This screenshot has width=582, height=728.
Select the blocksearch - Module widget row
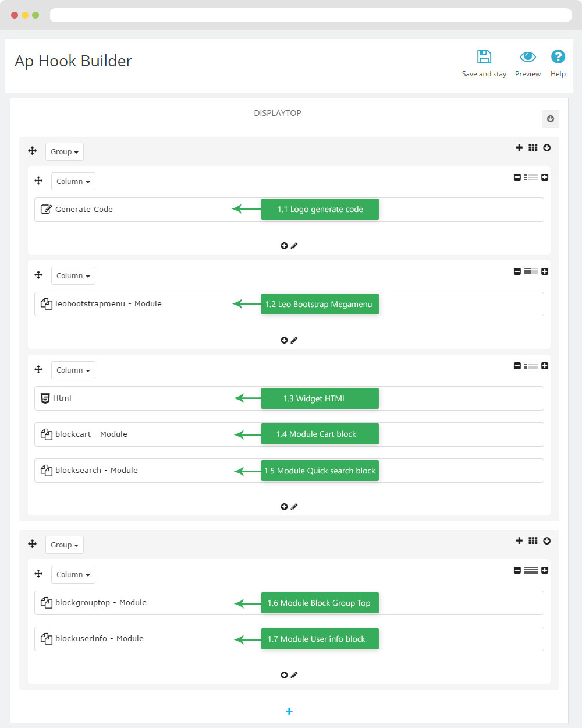pos(289,471)
